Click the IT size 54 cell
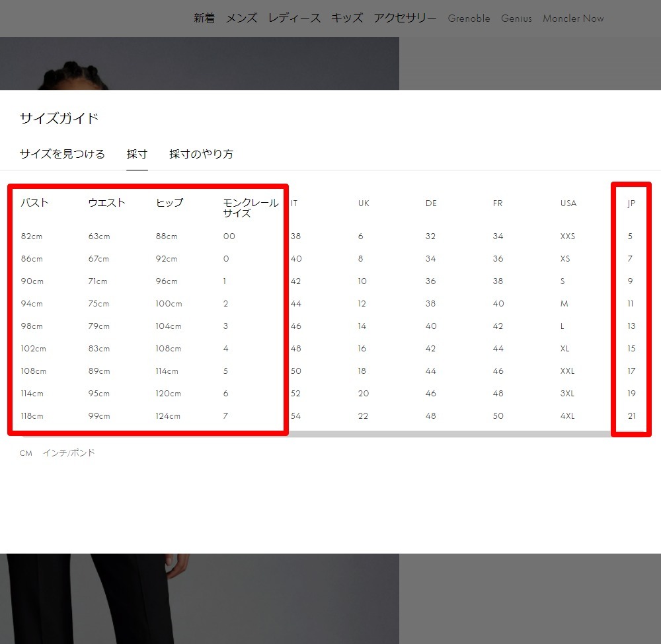The width and height of the screenshot is (661, 644). pyautogui.click(x=295, y=415)
